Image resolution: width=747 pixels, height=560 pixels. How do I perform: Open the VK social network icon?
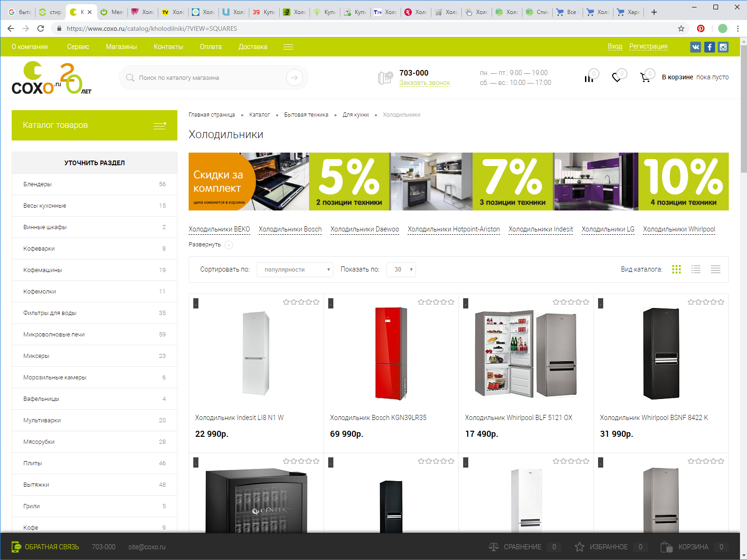(696, 47)
